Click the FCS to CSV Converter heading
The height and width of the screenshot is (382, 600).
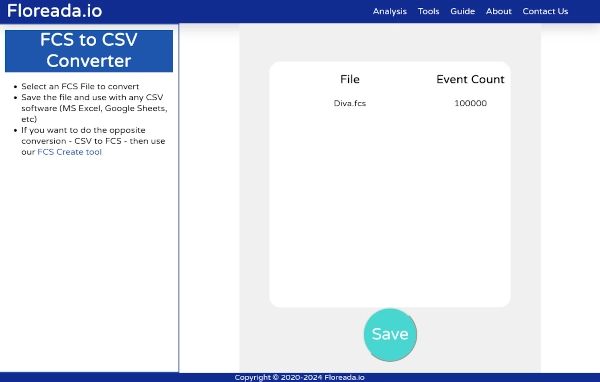click(x=89, y=51)
